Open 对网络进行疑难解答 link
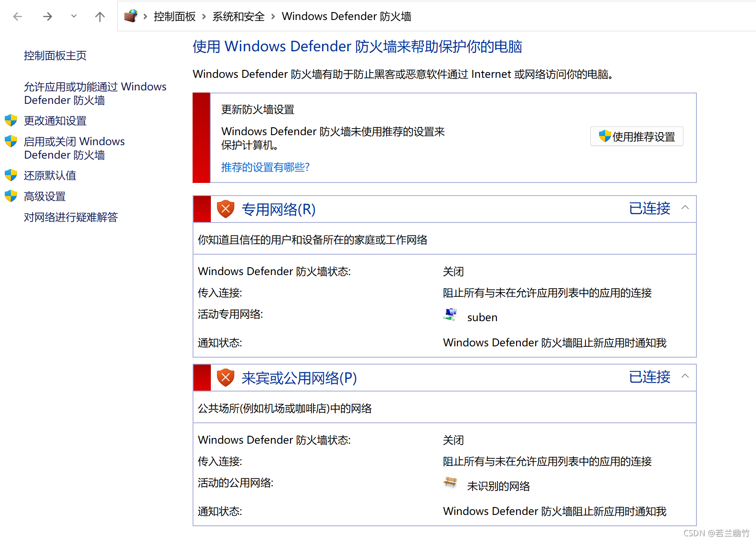Image resolution: width=756 pixels, height=541 pixels. tap(71, 217)
